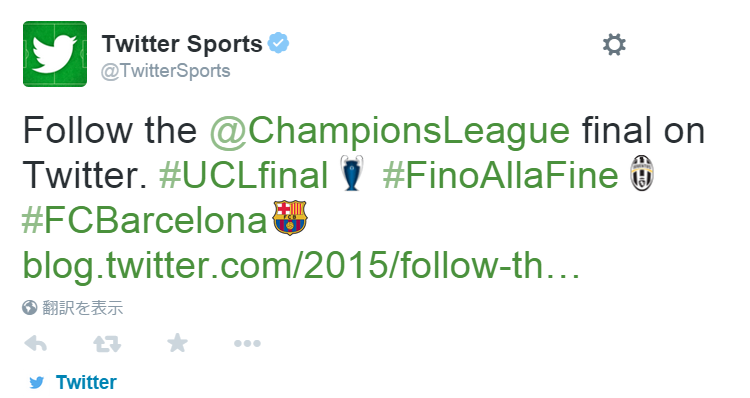Open the #FinoAllaFine hashtag
This screenshot has width=750, height=398.
click(500, 175)
